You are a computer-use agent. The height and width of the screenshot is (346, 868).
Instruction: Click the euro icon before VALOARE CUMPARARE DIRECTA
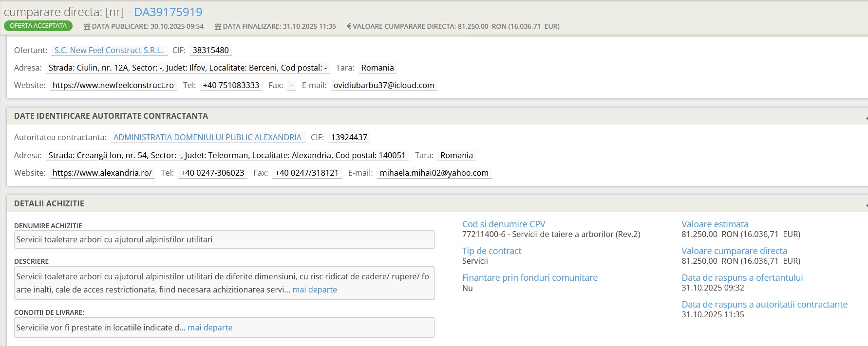pos(349,26)
